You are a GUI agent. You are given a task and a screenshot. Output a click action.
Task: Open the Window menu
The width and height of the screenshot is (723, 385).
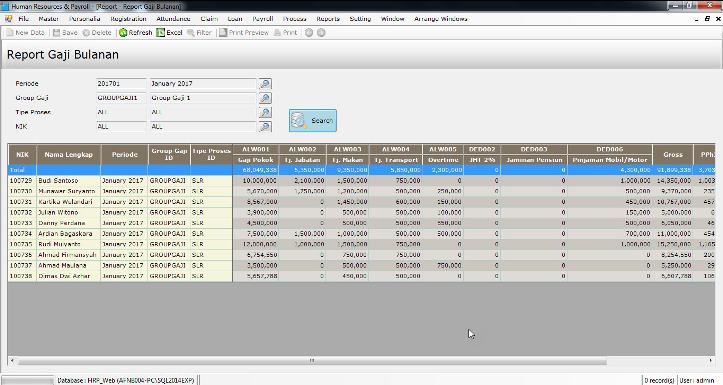click(x=392, y=19)
